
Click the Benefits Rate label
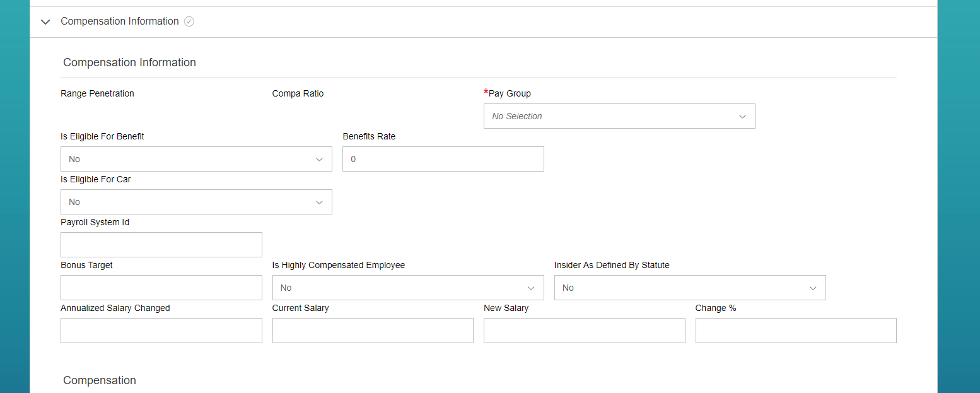click(x=369, y=136)
